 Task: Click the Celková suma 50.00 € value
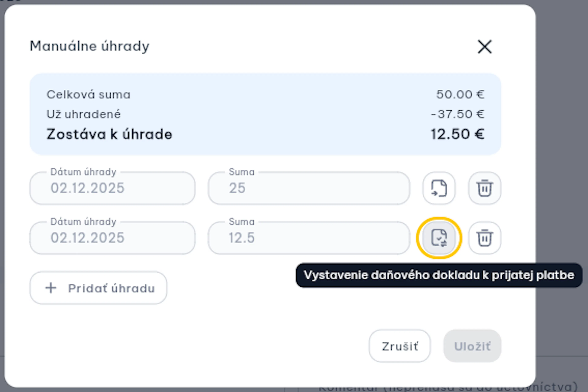click(460, 94)
